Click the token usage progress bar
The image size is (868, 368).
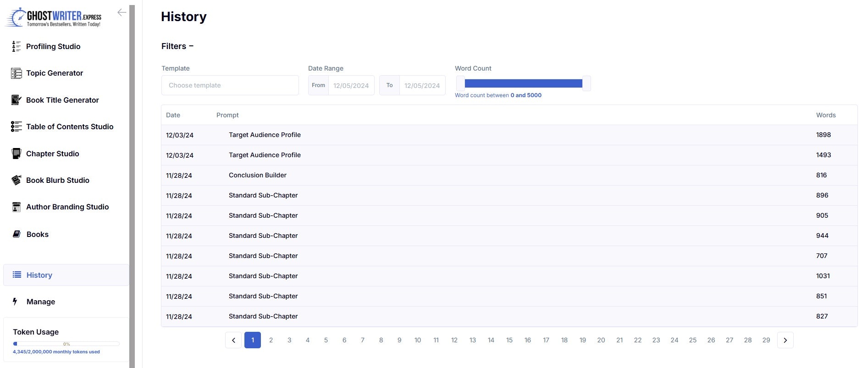(66, 344)
